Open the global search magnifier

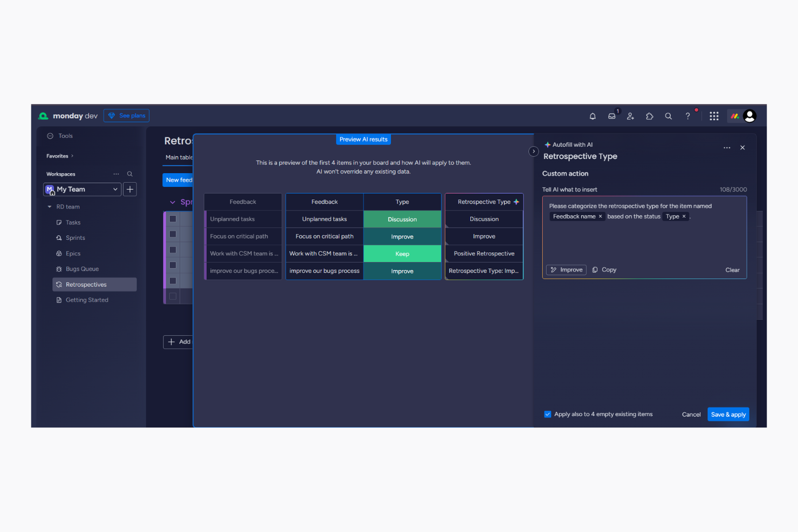coord(668,116)
